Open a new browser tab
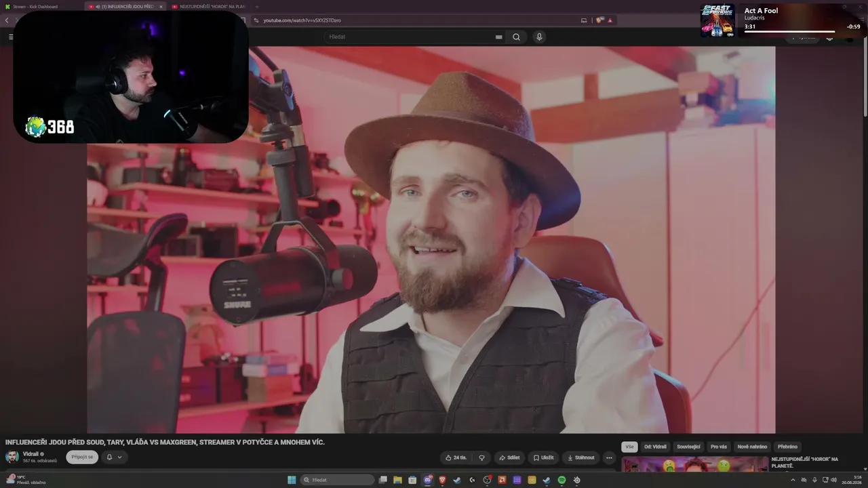The image size is (868, 488). pos(256,6)
